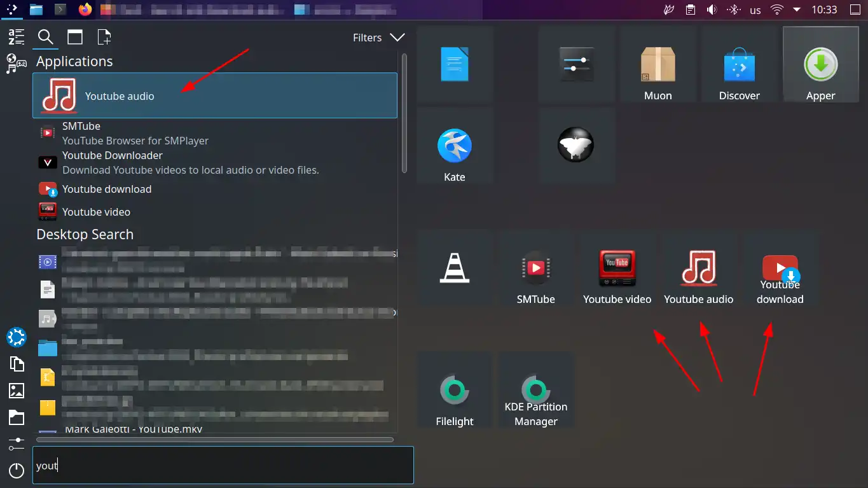The image size is (868, 488).
Task: Launch the Youtube download tile in the grid
Action: click(780, 268)
